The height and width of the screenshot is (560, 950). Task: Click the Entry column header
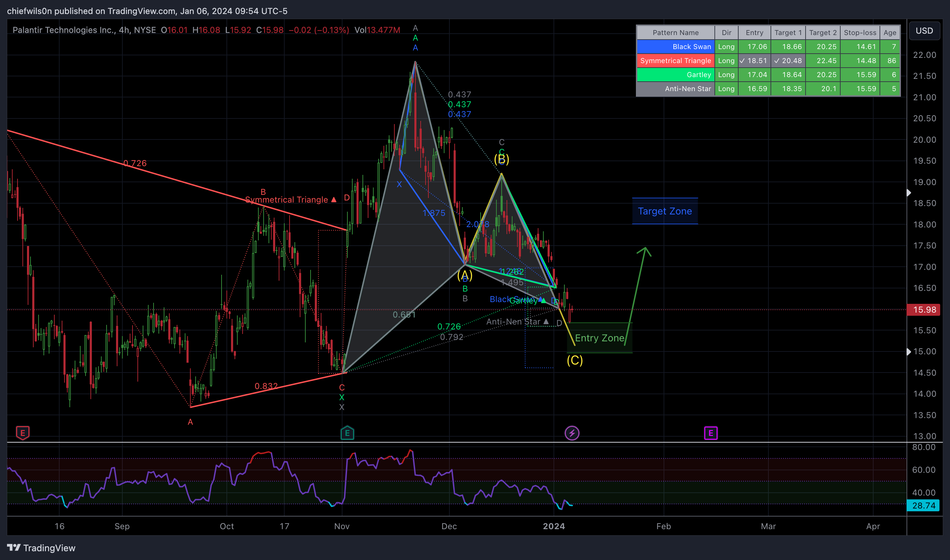click(754, 33)
